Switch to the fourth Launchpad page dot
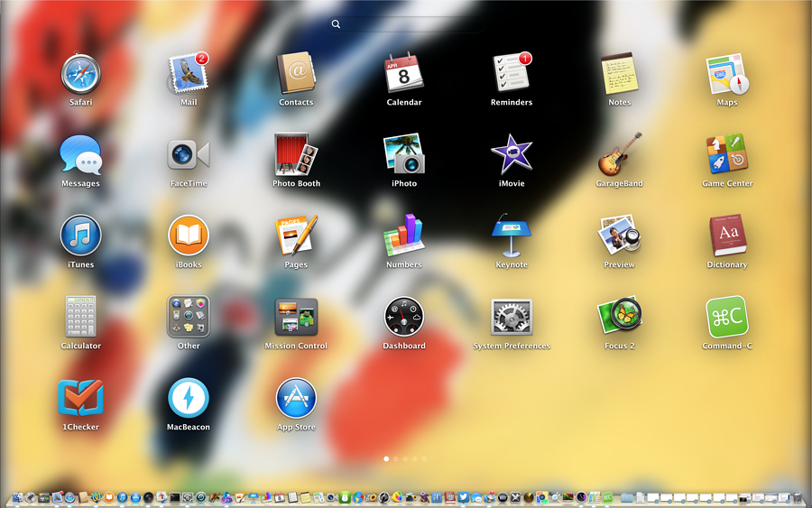 click(x=415, y=458)
